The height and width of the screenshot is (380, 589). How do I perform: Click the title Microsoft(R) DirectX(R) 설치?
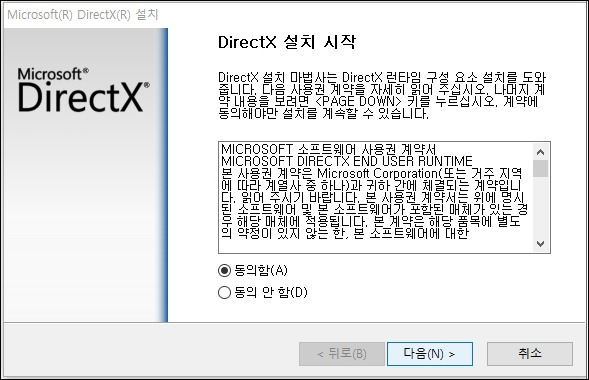pyautogui.click(x=83, y=15)
